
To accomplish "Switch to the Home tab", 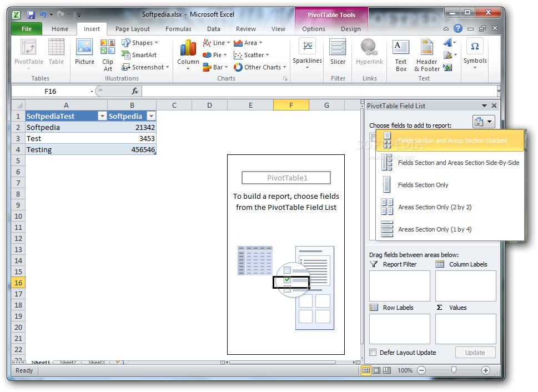I will pos(60,29).
